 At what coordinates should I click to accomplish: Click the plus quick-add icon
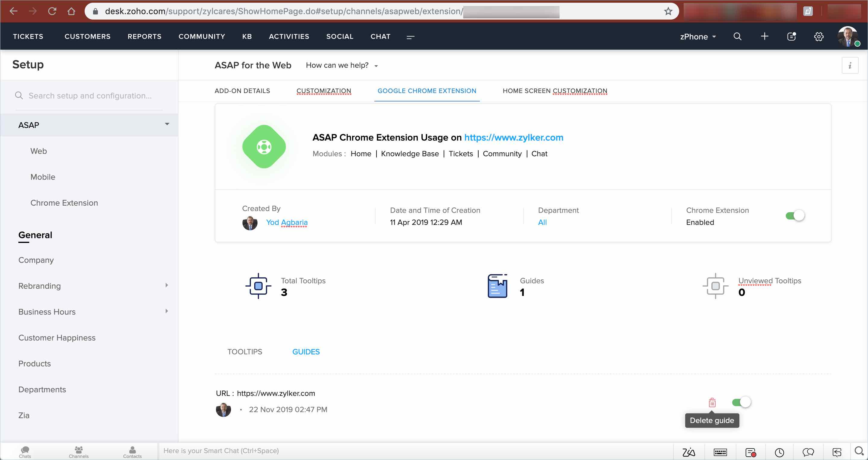[x=764, y=36]
